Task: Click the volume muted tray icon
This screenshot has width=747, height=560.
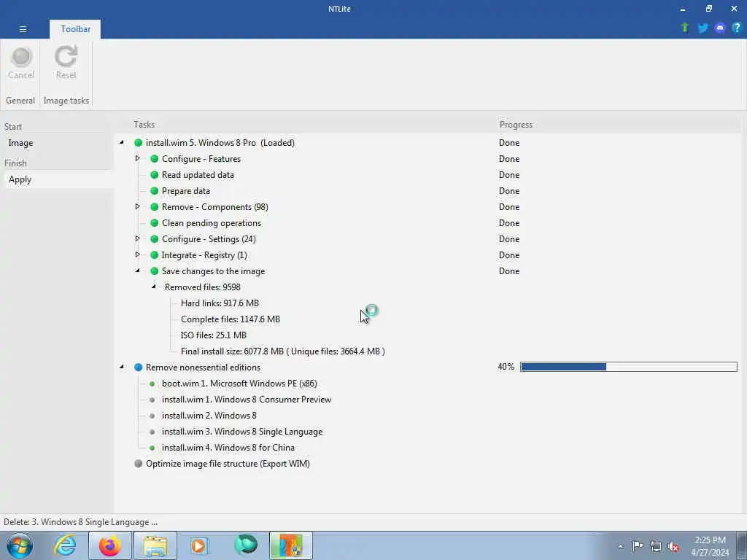Action: 673,546
